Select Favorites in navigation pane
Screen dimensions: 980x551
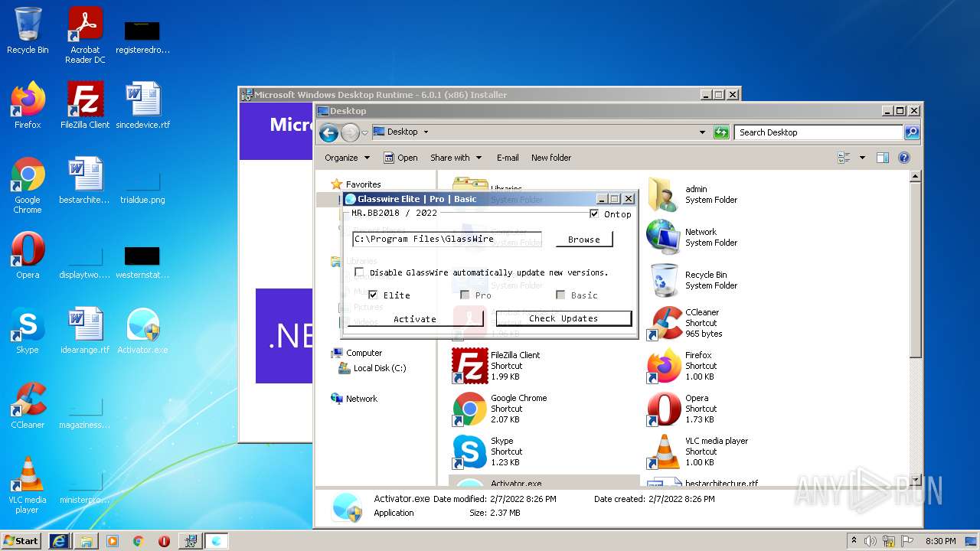click(x=363, y=184)
